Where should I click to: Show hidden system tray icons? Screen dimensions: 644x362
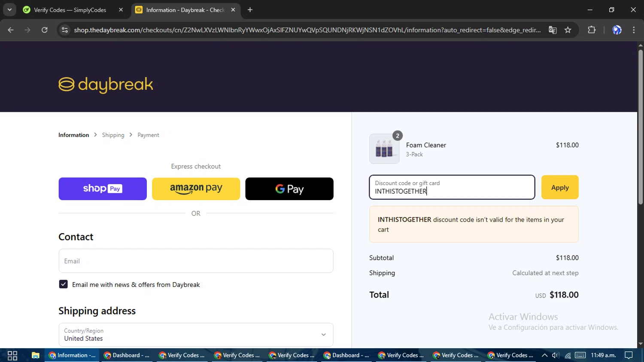(544, 355)
